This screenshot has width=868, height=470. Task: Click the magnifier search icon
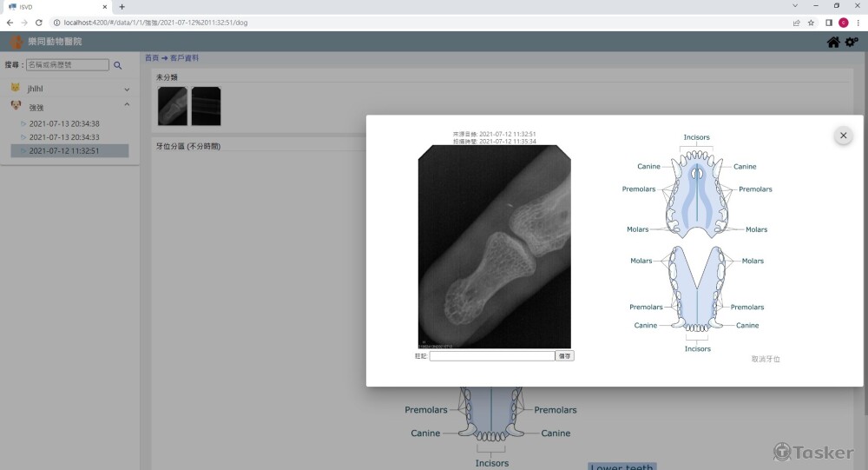tap(118, 65)
